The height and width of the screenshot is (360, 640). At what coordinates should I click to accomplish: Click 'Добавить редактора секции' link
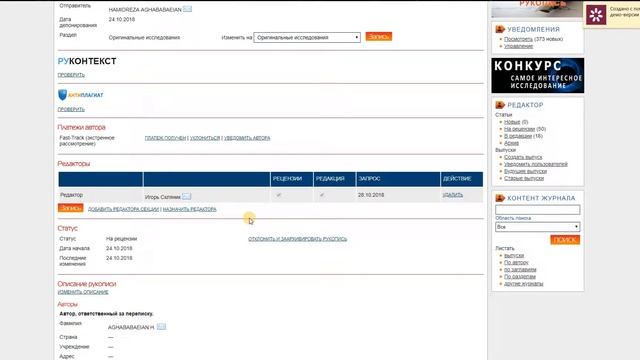[123, 209]
